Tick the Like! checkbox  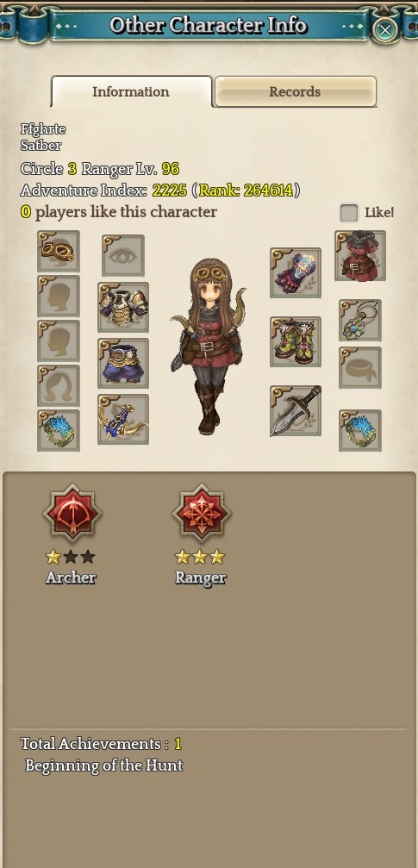349,213
